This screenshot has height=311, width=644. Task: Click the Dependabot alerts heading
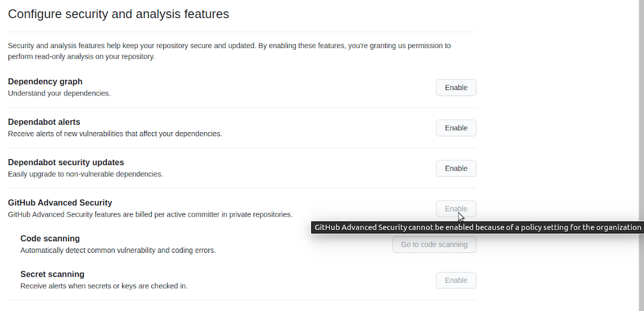[44, 122]
